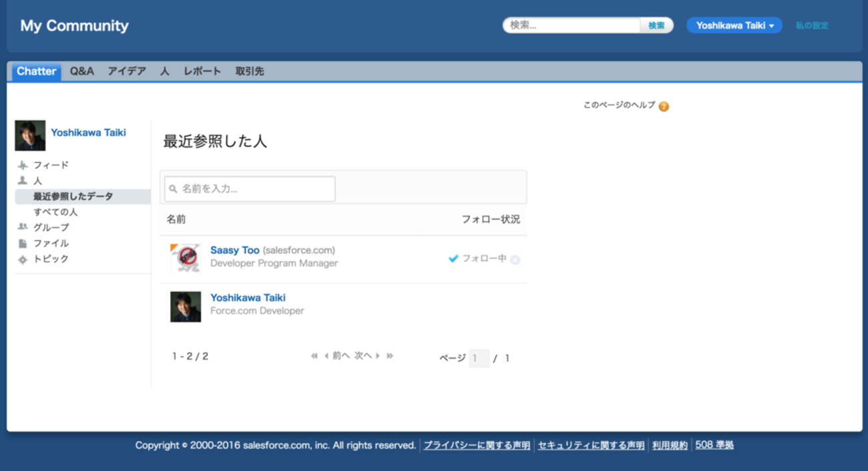Click the My Community title
Screen dimensions: 868x471
(74, 25)
